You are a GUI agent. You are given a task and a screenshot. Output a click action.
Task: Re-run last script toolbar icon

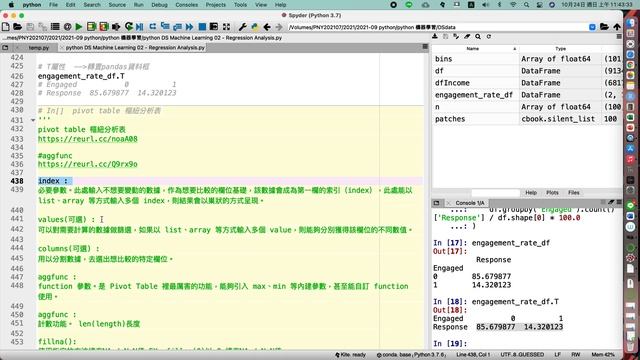click(x=129, y=27)
